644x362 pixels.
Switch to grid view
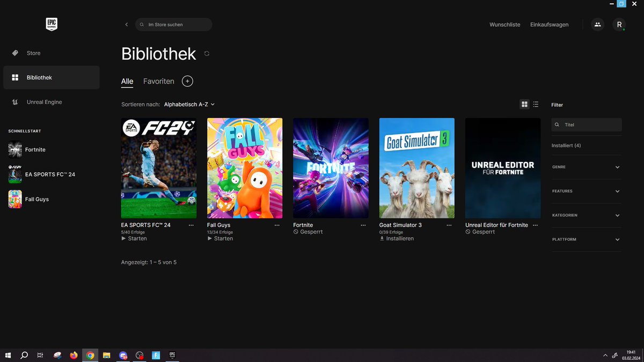[x=525, y=105]
